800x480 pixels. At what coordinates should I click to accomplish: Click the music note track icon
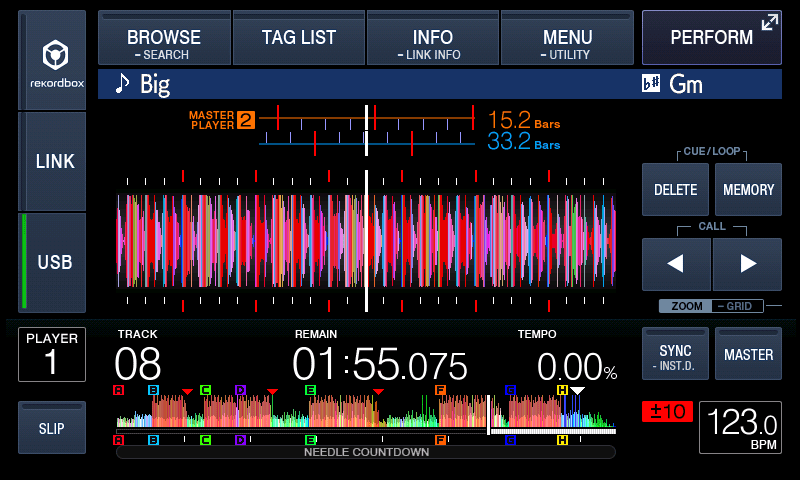pyautogui.click(x=122, y=83)
